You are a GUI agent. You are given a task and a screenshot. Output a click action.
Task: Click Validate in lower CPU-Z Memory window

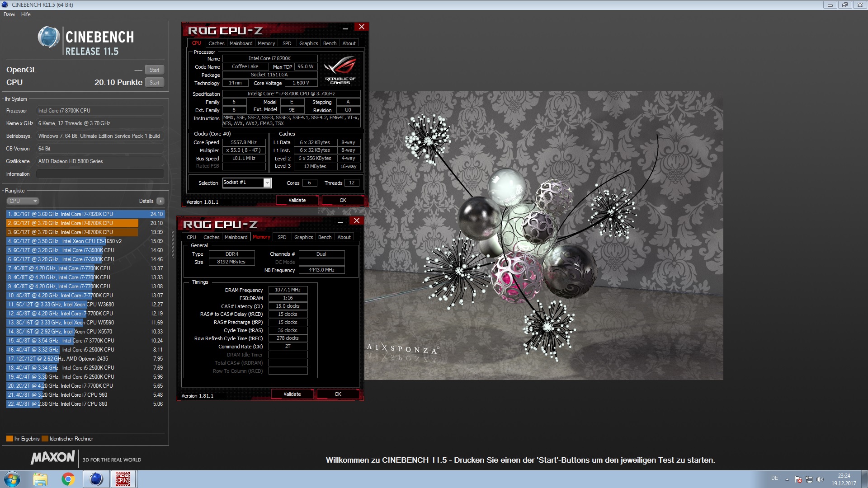point(292,394)
